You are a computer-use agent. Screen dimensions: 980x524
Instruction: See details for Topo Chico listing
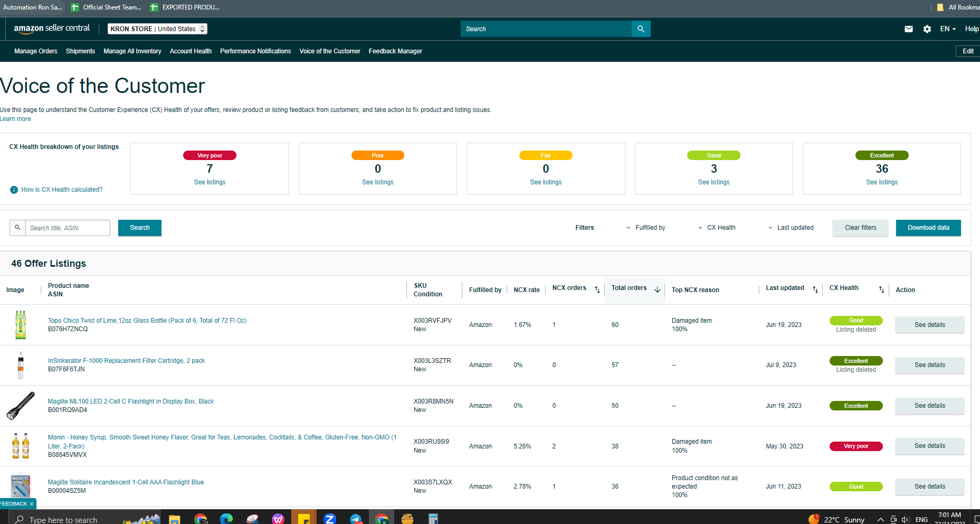click(929, 325)
